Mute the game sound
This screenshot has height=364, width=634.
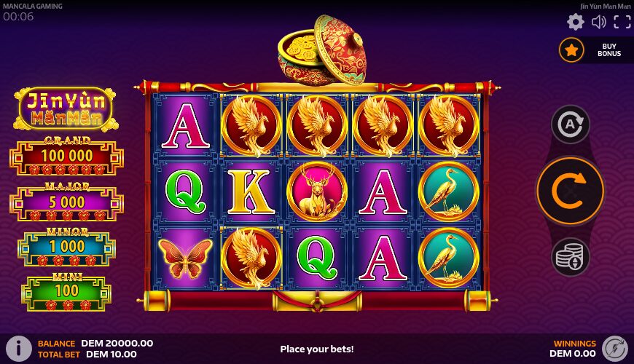tap(599, 22)
